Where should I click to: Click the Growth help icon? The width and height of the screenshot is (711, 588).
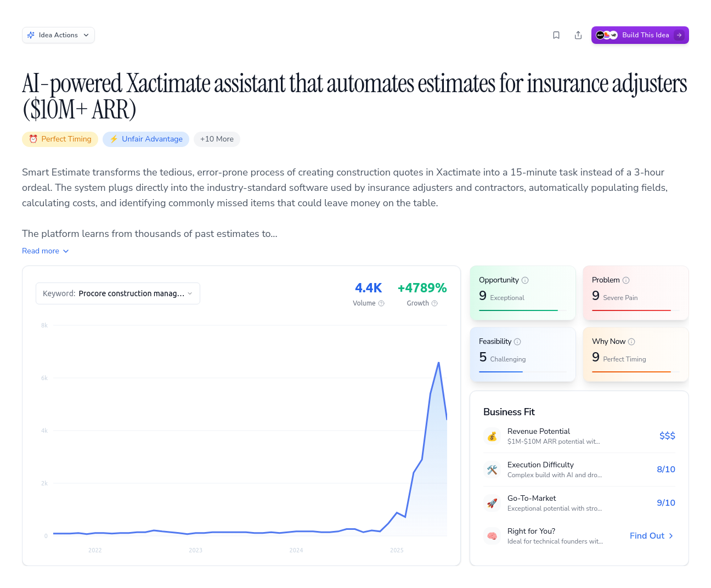click(435, 303)
